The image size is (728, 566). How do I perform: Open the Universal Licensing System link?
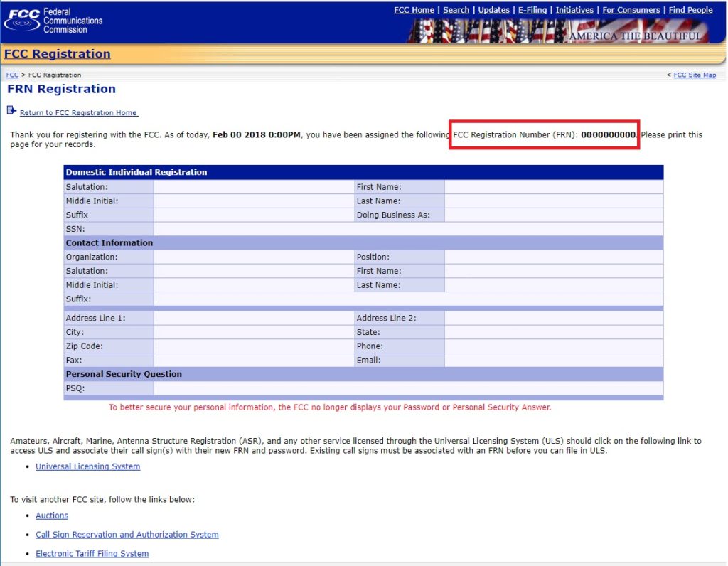point(87,466)
